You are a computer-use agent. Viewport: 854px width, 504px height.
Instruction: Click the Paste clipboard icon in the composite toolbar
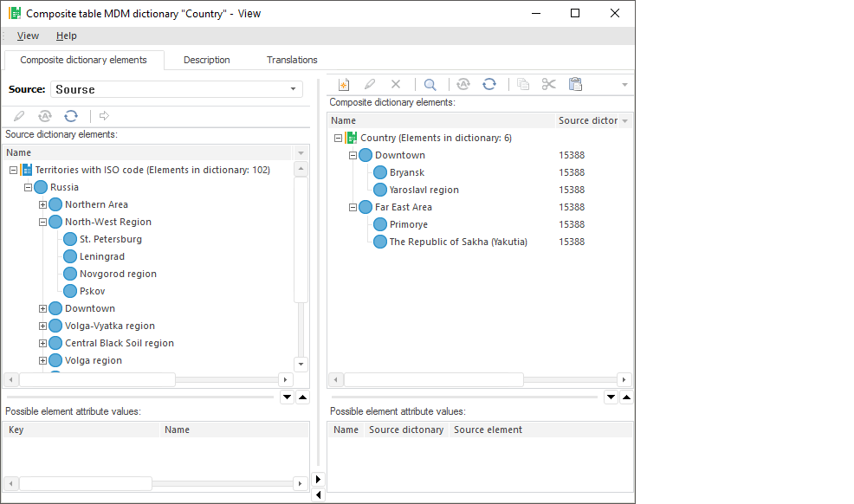pyautogui.click(x=575, y=84)
